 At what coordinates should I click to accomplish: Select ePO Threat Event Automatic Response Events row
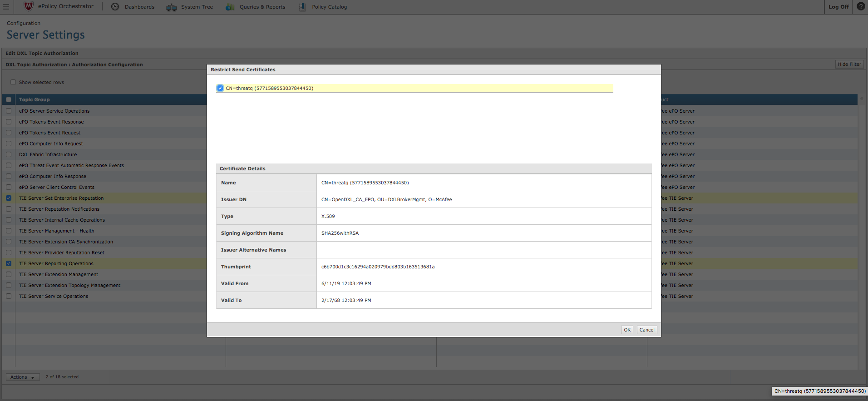[71, 165]
